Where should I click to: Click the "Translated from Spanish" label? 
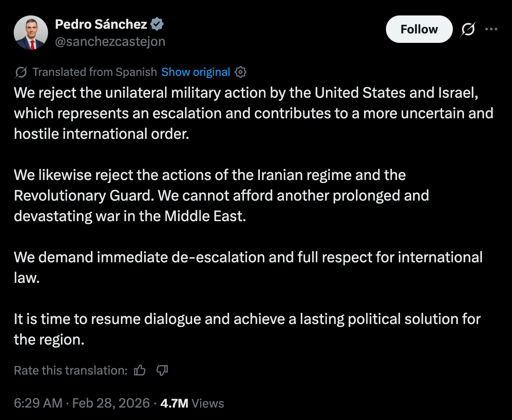point(95,72)
